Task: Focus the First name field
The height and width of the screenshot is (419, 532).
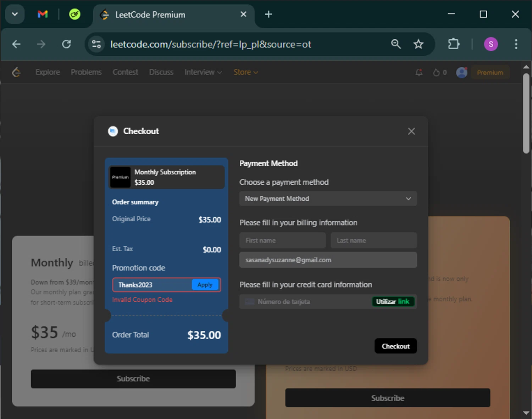Action: click(282, 240)
